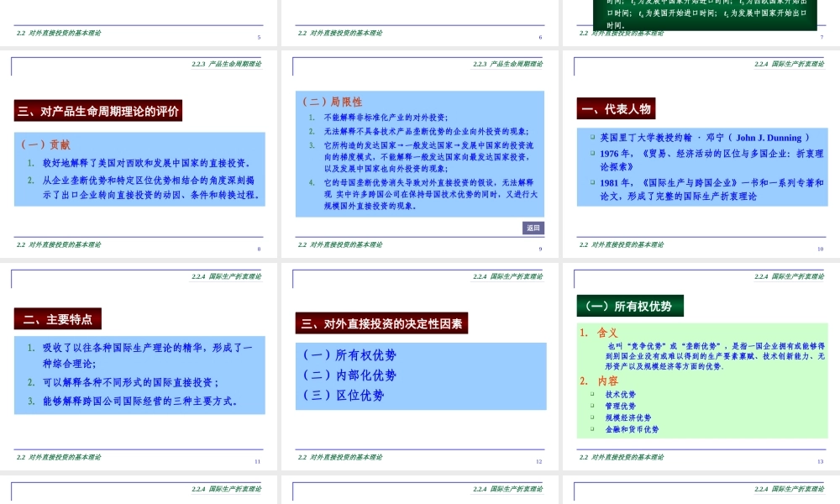
Task: Click the green title (一) 所有权优势
Action: tap(630, 307)
